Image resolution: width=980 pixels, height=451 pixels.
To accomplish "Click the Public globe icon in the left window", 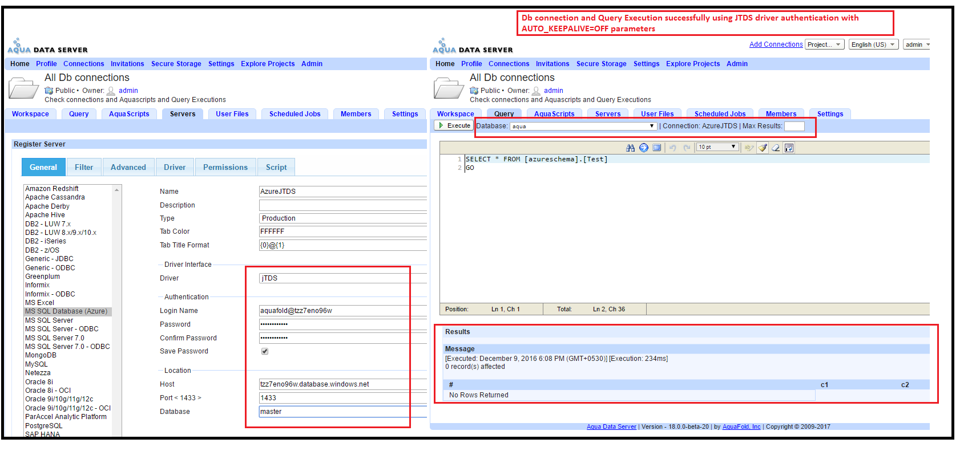I will pyautogui.click(x=49, y=91).
